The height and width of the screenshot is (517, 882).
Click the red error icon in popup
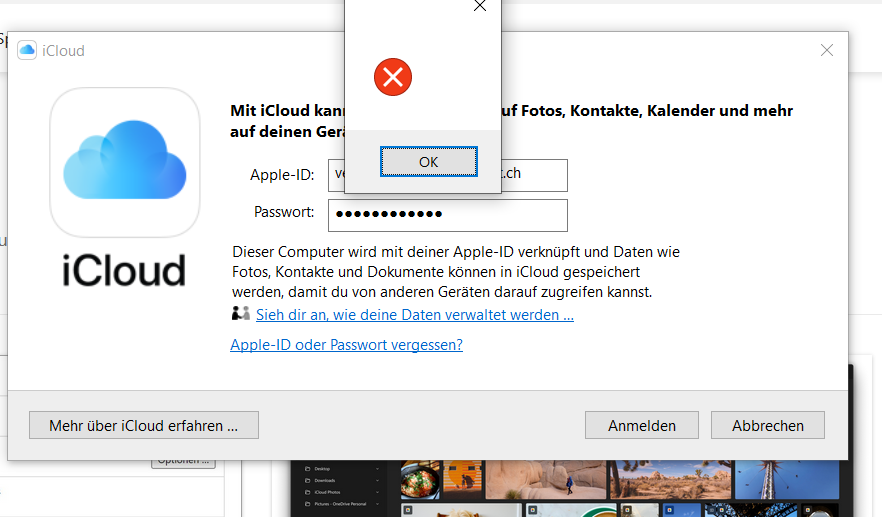pyautogui.click(x=393, y=77)
